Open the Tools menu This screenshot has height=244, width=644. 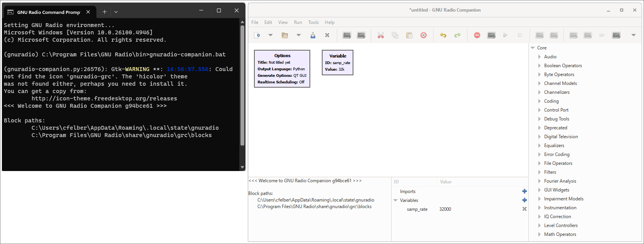click(x=313, y=22)
